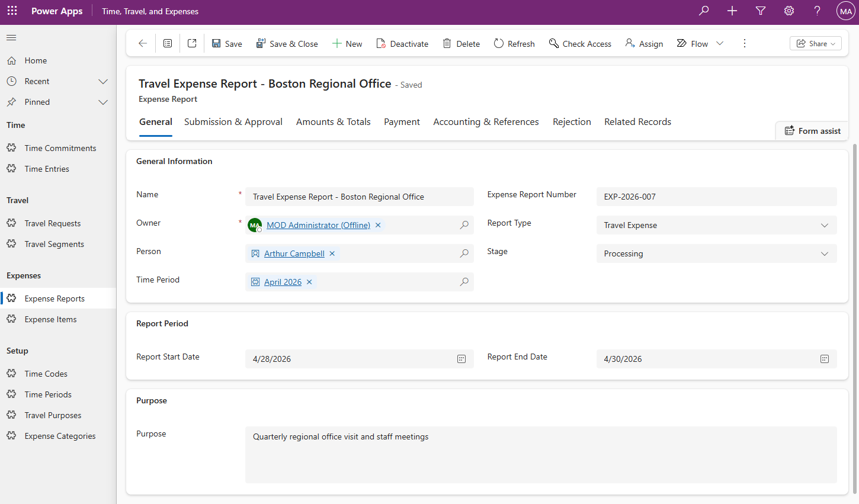859x504 pixels.
Task: Open the Share dropdown button
Action: (816, 43)
